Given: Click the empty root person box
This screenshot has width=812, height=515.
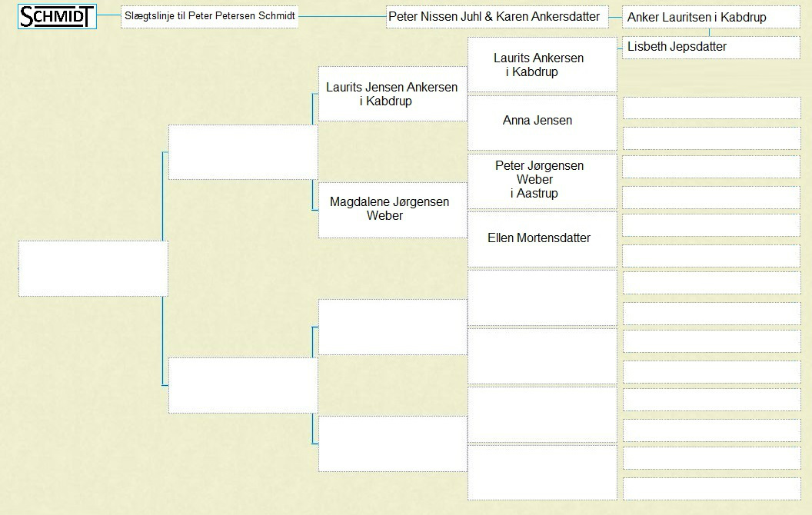Looking at the screenshot, I should tap(93, 268).
